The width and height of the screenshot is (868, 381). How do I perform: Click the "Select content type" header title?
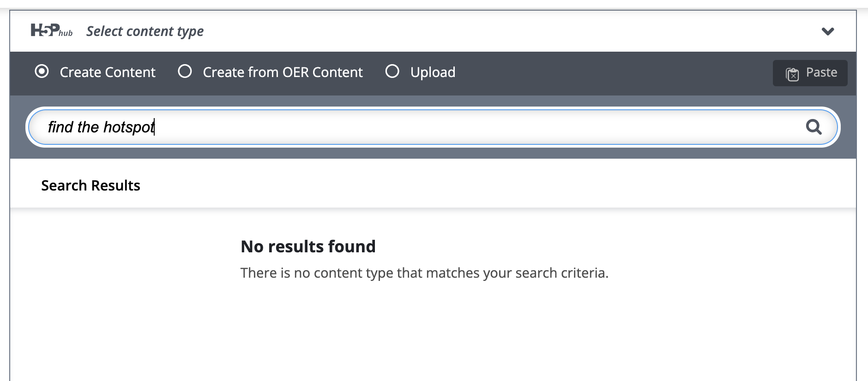click(145, 31)
